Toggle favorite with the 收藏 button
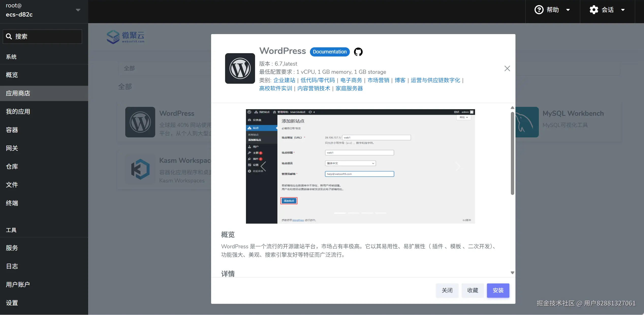This screenshot has width=644, height=315. tap(473, 290)
